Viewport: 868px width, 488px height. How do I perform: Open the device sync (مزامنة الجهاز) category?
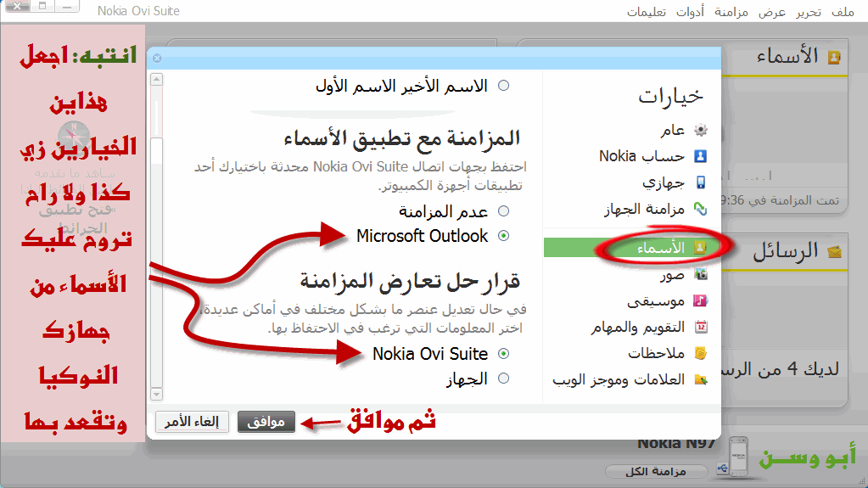tap(644, 209)
